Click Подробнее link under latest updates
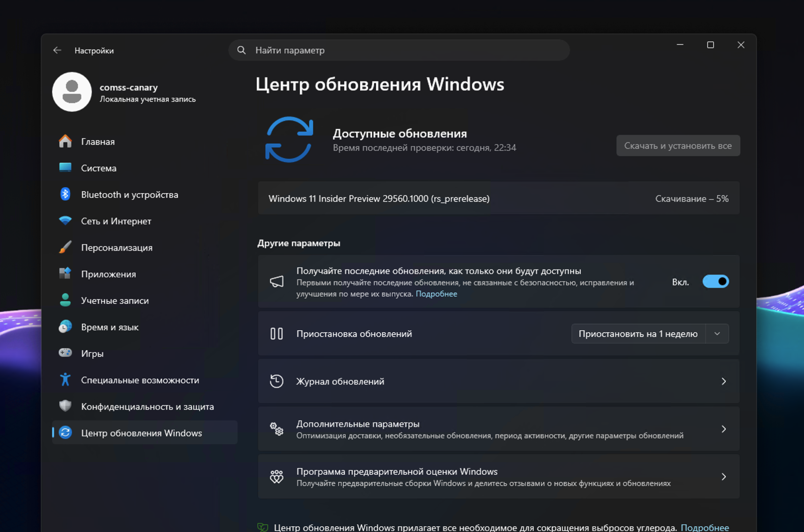This screenshot has height=532, width=804. pos(437,294)
